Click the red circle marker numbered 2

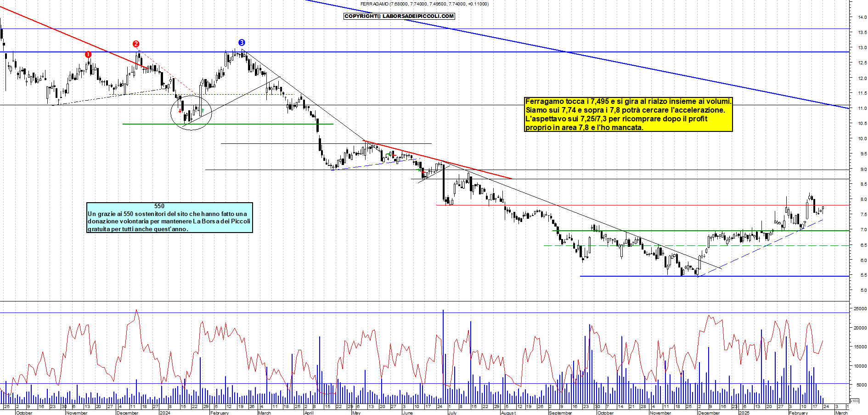136,44
